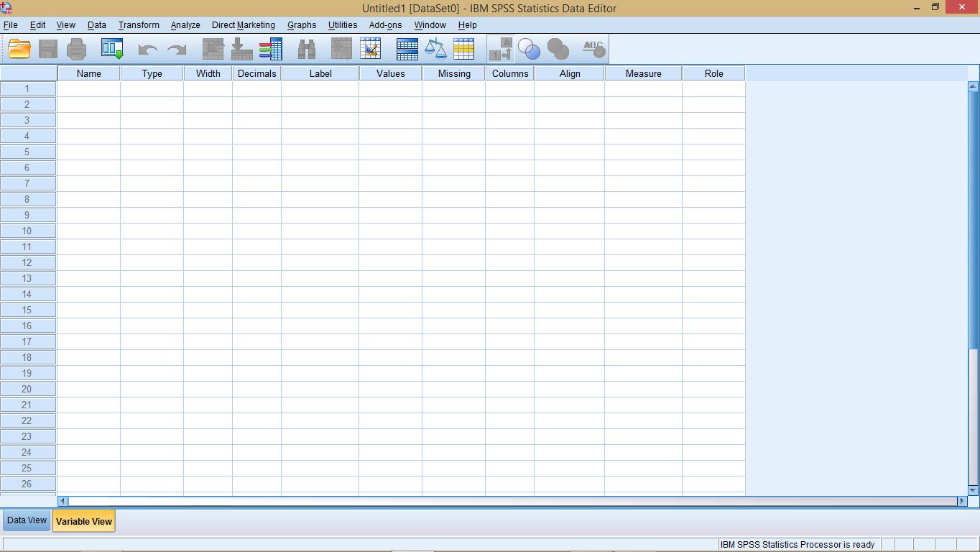Click the Measure cell in row 2
The image size is (980, 552).
tap(644, 104)
